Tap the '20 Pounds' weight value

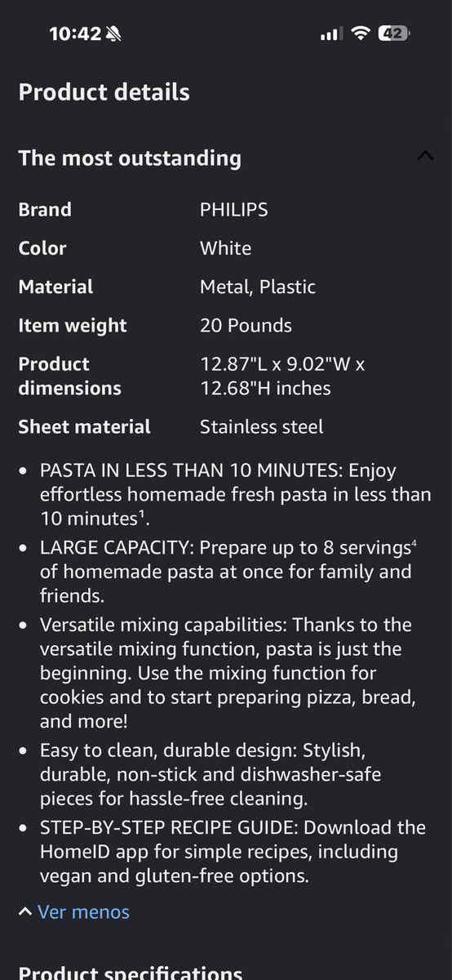click(246, 325)
